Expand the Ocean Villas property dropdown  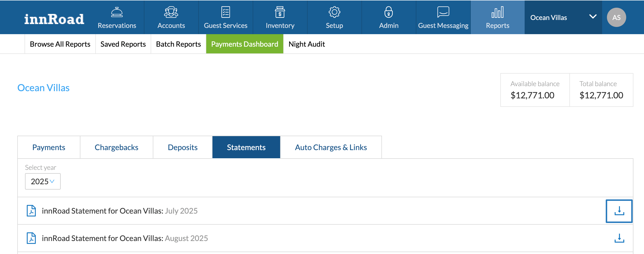(563, 17)
